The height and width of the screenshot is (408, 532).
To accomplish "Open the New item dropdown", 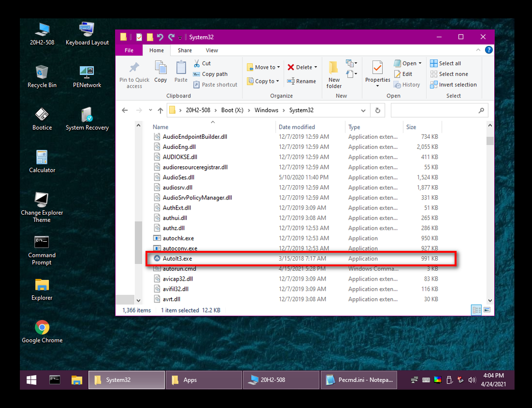I will [352, 63].
